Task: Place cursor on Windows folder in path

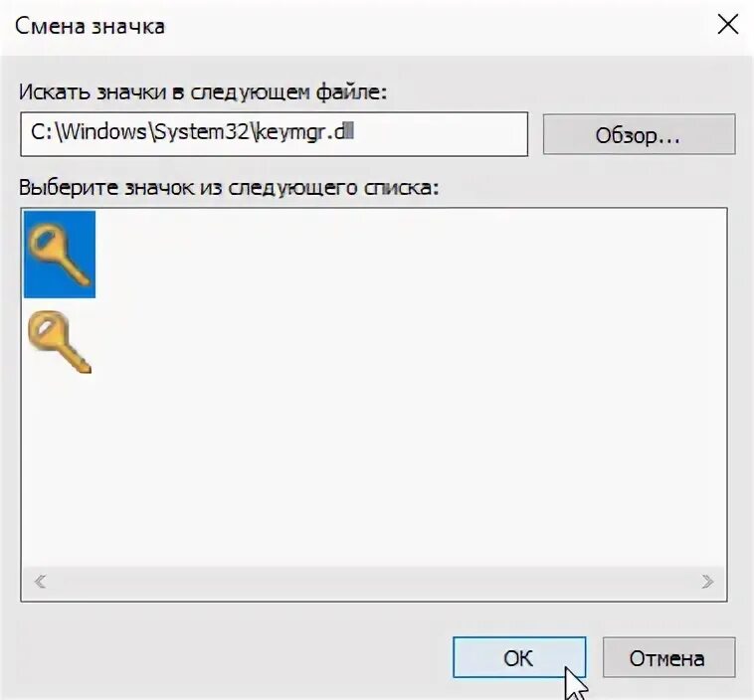Action: (103, 131)
